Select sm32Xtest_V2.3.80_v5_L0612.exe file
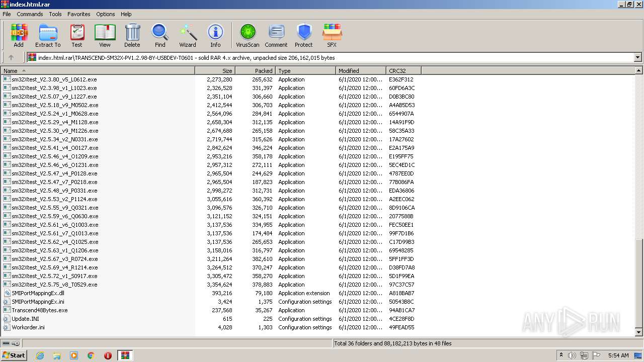644x362 pixels. [54, 79]
